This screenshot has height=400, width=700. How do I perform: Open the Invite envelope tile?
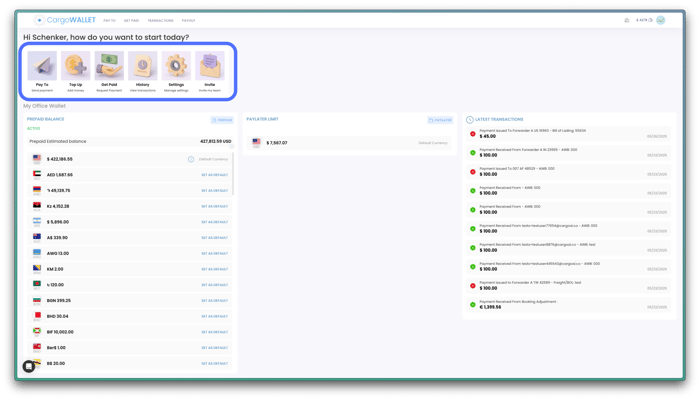click(x=209, y=71)
